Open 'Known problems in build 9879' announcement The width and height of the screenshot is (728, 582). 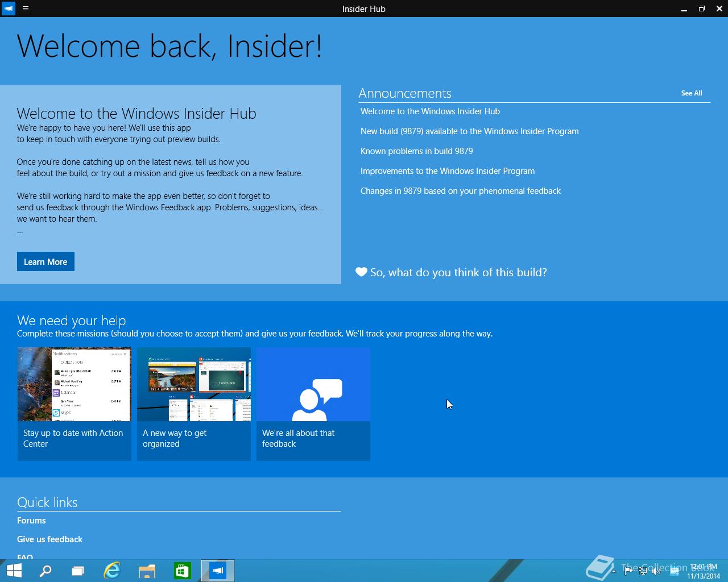416,151
